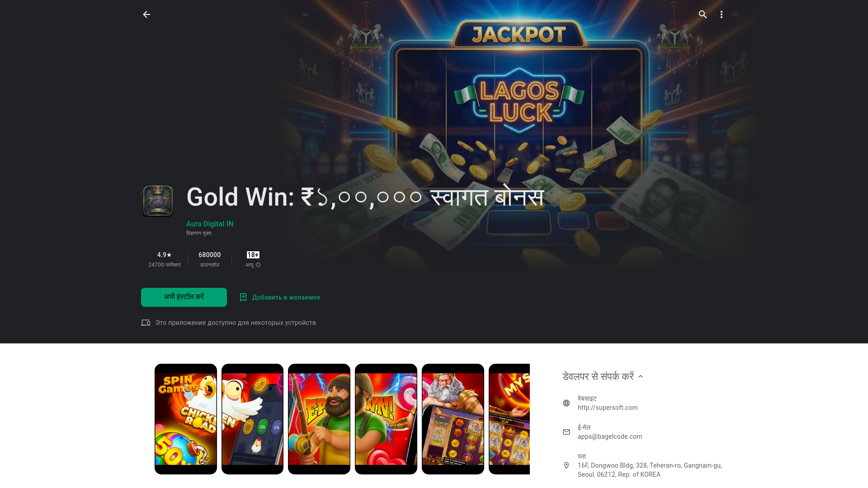Screen dimensions: 868x488
Task: Click the age rating info icon
Action: 258,265
